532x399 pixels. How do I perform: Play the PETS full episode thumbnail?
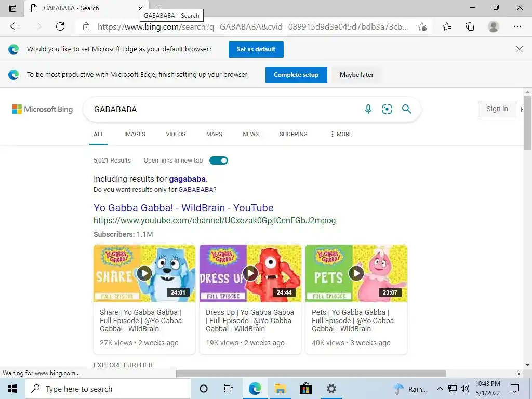point(356,273)
